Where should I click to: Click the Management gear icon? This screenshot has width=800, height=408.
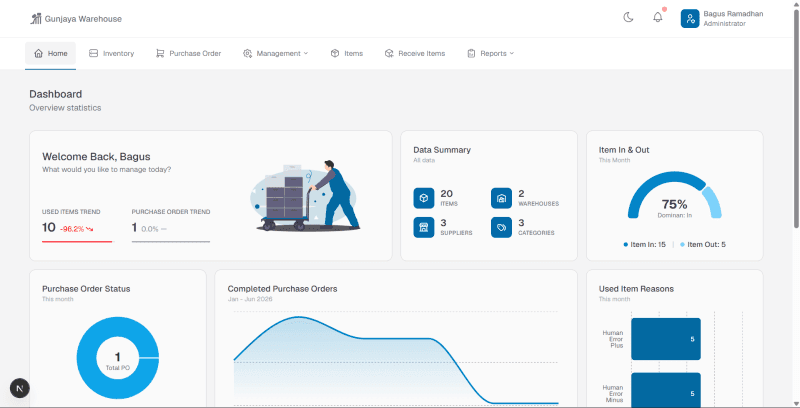(x=247, y=54)
